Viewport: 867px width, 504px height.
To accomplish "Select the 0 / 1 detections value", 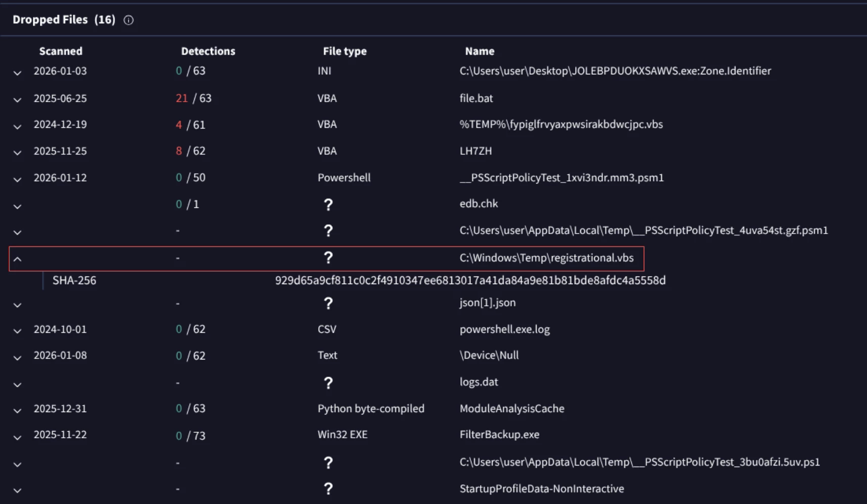I will click(x=187, y=204).
